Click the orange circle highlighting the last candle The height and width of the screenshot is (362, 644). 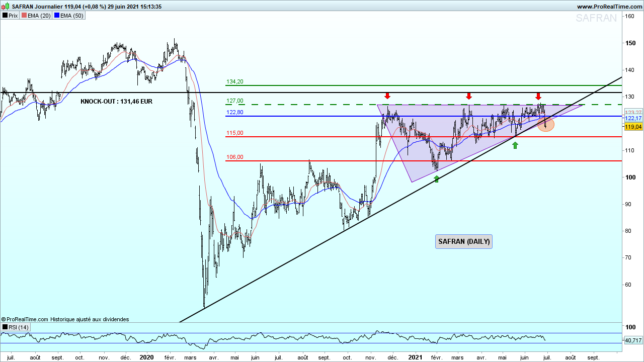click(546, 125)
